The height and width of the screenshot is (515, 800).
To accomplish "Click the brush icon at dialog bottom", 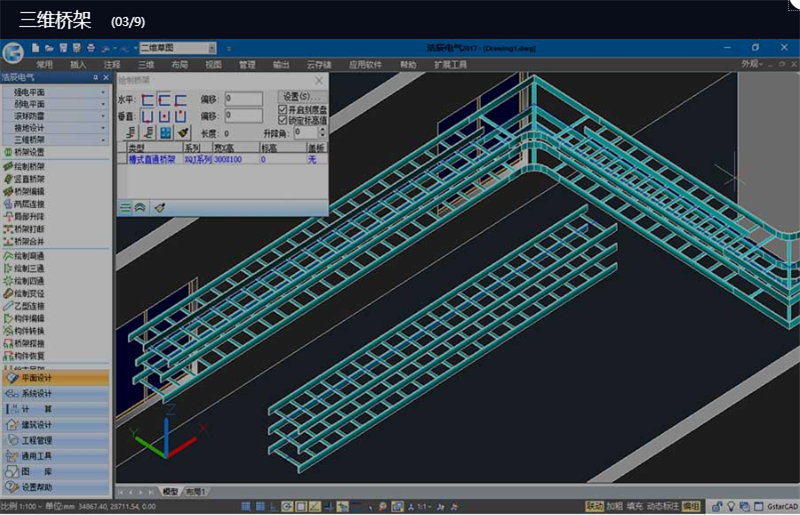I will (160, 207).
